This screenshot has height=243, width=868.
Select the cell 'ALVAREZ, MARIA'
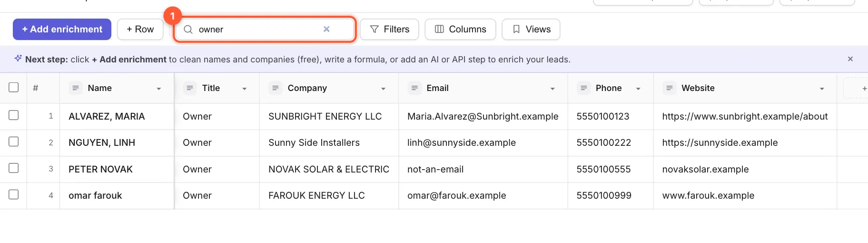[x=117, y=117]
